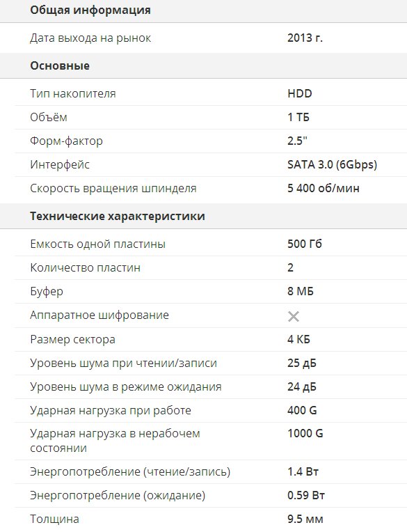Click the 5 400 об/мин value
Viewport: 407px width, 532px height.
324,188
